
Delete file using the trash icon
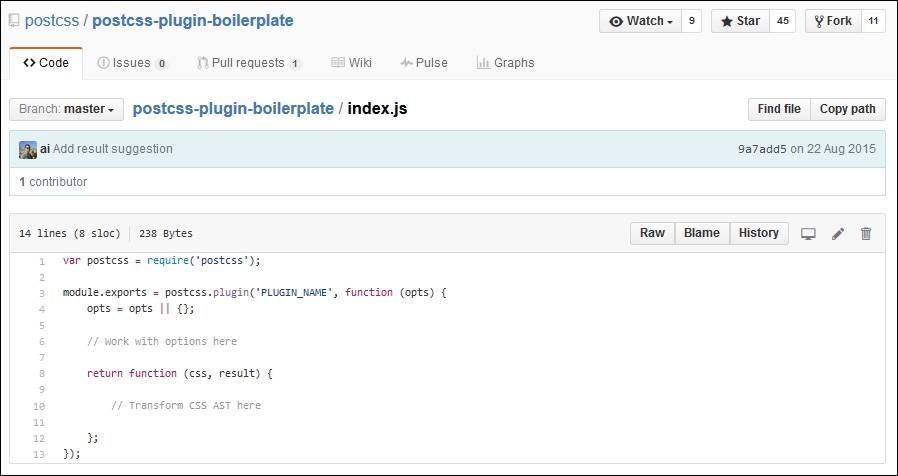[866, 234]
